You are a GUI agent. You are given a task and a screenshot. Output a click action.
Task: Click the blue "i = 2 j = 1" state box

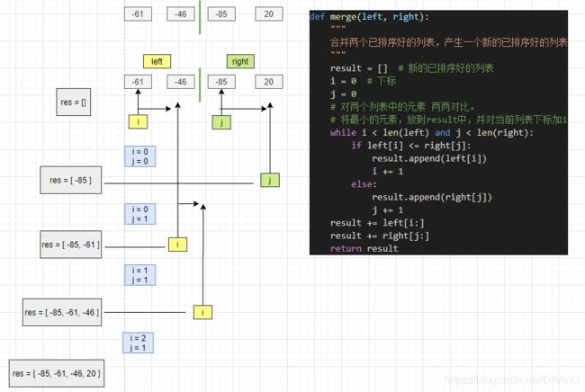click(138, 343)
